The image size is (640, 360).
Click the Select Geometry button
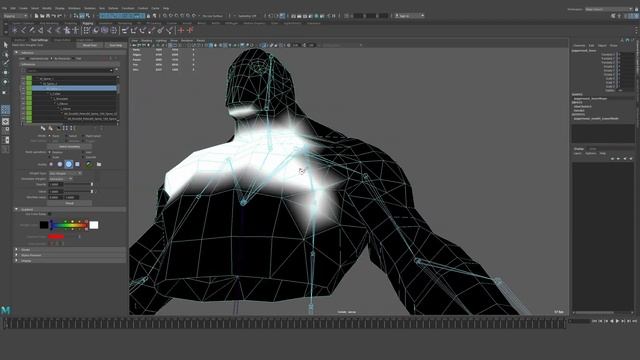point(69,147)
